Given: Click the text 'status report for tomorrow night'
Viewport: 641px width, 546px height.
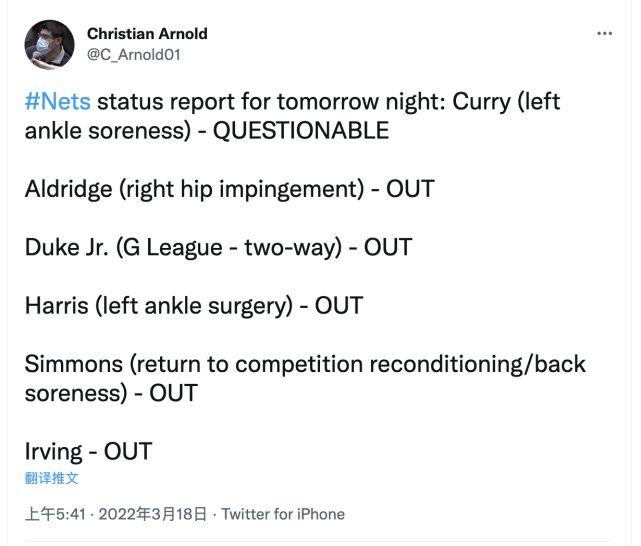Looking at the screenshot, I should [272, 102].
